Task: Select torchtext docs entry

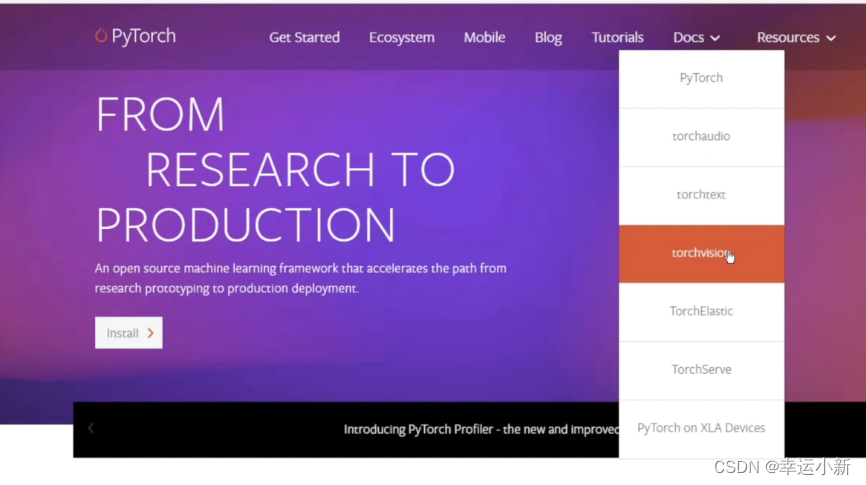Action: [701, 196]
